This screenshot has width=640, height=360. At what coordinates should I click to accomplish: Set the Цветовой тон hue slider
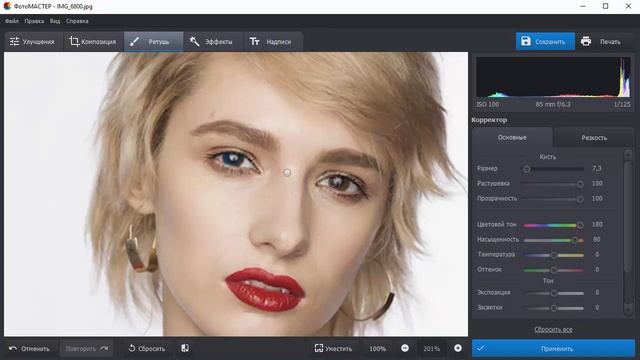[553, 225]
